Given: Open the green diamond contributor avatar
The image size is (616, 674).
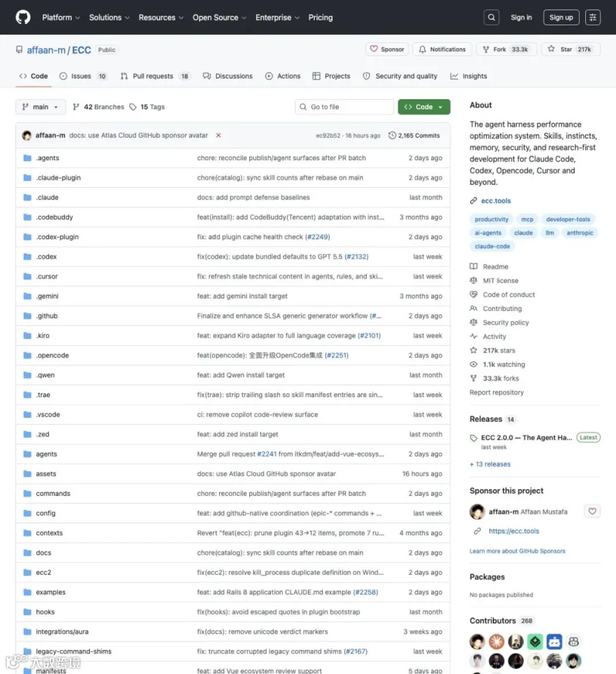Looking at the screenshot, I should [x=535, y=642].
